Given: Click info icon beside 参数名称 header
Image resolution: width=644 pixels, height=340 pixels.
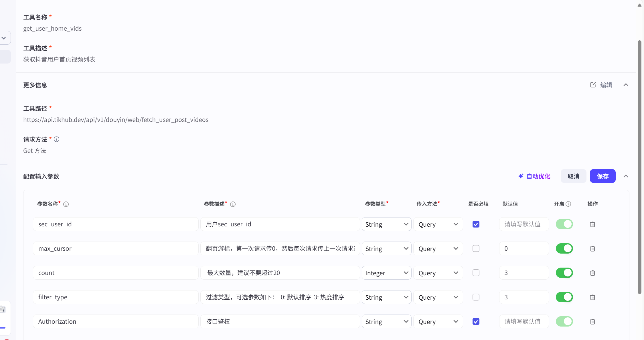Looking at the screenshot, I should pos(66,204).
